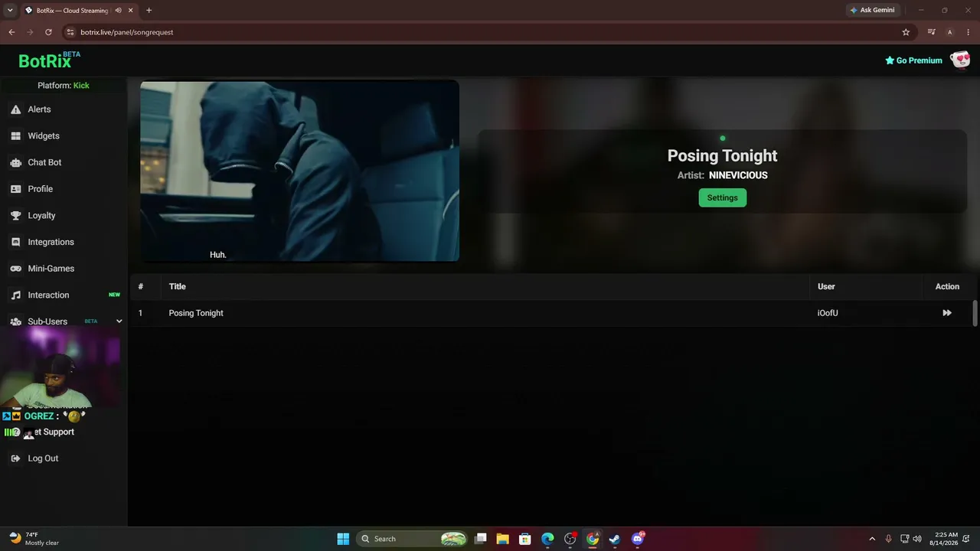Open the weather widget on taskbar
The width and height of the screenshot is (980, 551).
coord(34,539)
